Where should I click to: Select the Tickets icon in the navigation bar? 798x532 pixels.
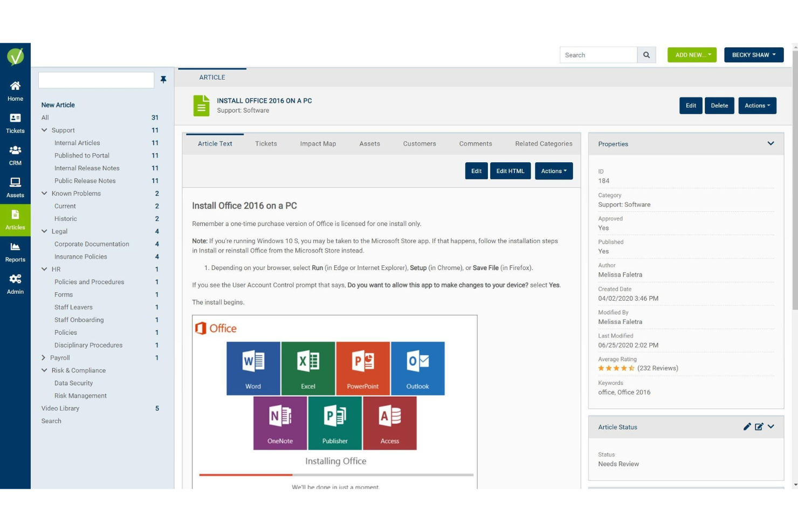pyautogui.click(x=15, y=123)
